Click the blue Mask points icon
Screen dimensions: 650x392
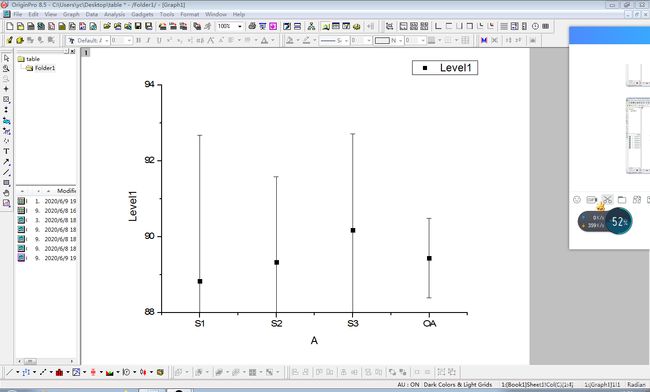point(484,40)
